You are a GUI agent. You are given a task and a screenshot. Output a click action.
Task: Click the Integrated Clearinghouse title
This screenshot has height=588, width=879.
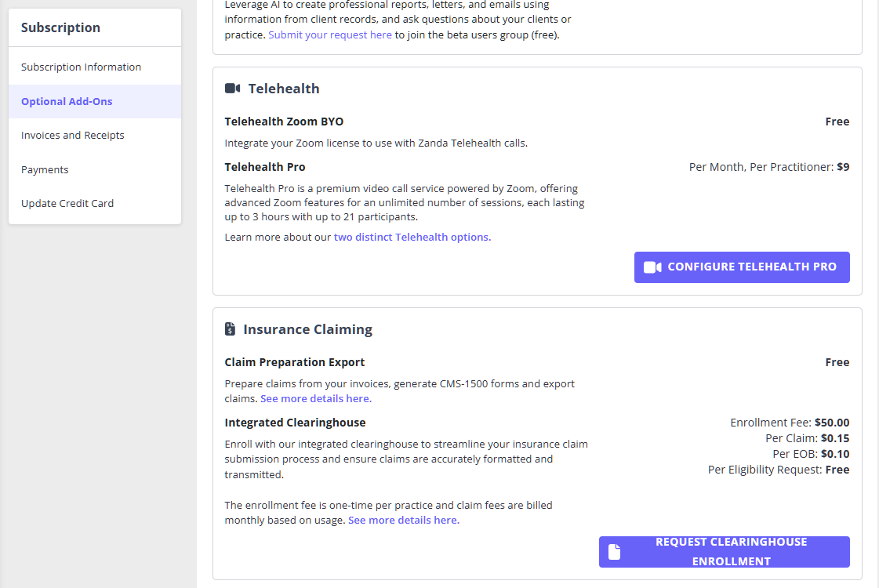point(295,423)
